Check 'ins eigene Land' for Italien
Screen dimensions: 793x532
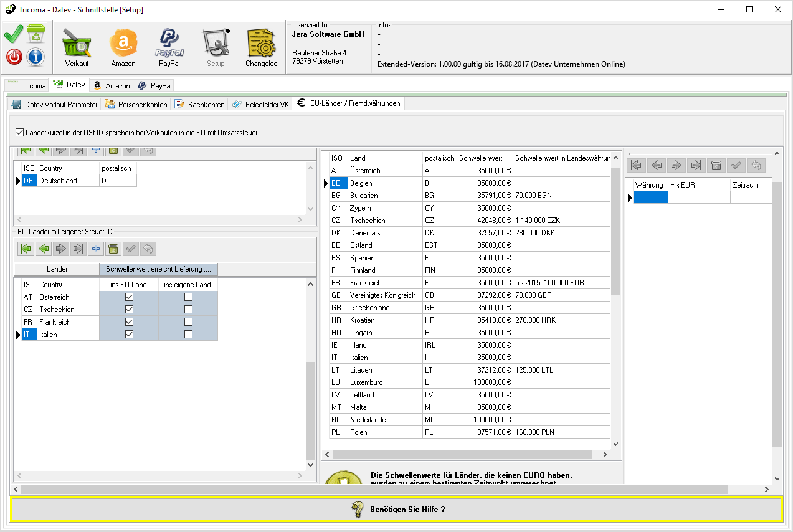pos(188,335)
